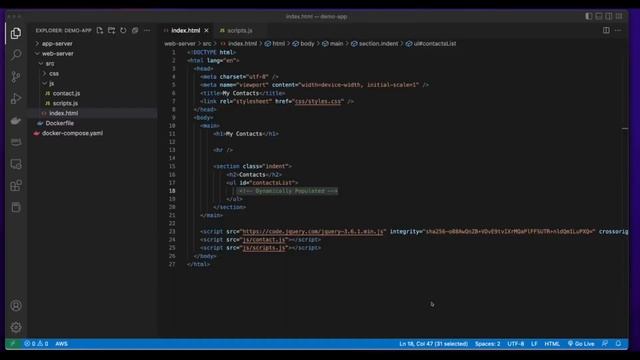The image size is (640, 360).
Task: Open the Source Control view
Action: pos(16,76)
